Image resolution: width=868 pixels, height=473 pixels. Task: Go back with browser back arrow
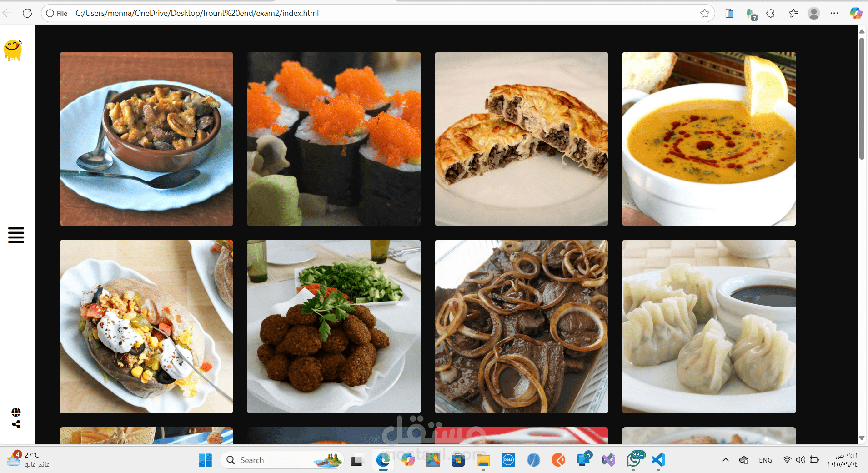(x=7, y=13)
